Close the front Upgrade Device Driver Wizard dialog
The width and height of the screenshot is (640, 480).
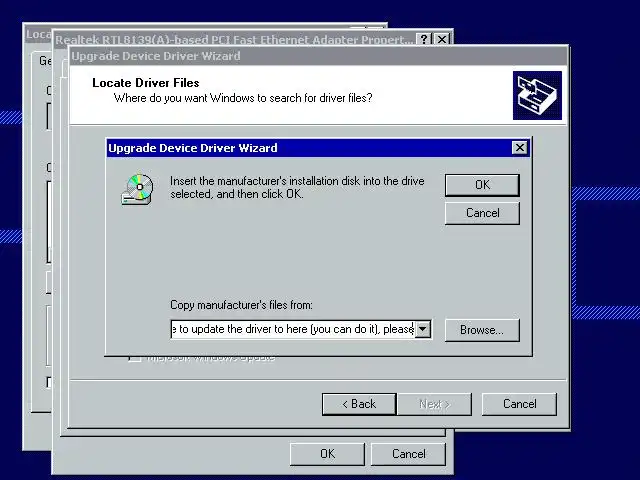[519, 147]
